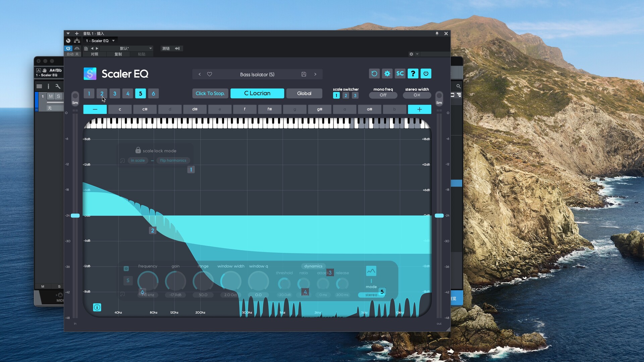The height and width of the screenshot is (362, 644).
Task: Toggle the host bypass power button
Action: (68, 48)
